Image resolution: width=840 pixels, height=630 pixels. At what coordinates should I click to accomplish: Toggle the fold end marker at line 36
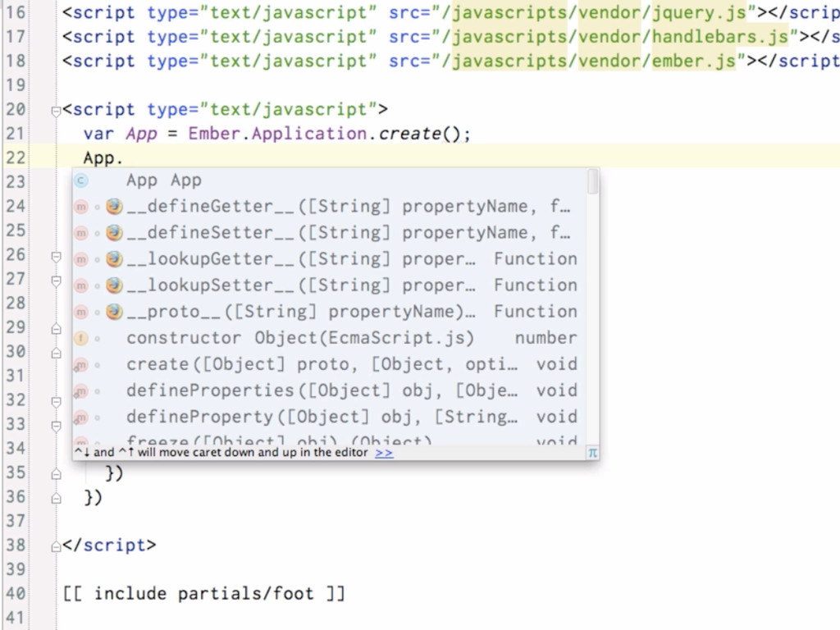pos(56,498)
